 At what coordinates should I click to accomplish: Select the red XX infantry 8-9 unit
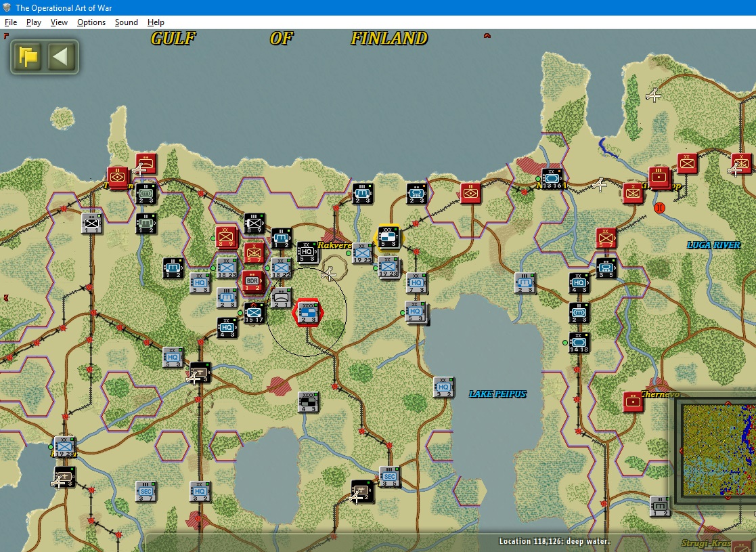click(x=225, y=237)
